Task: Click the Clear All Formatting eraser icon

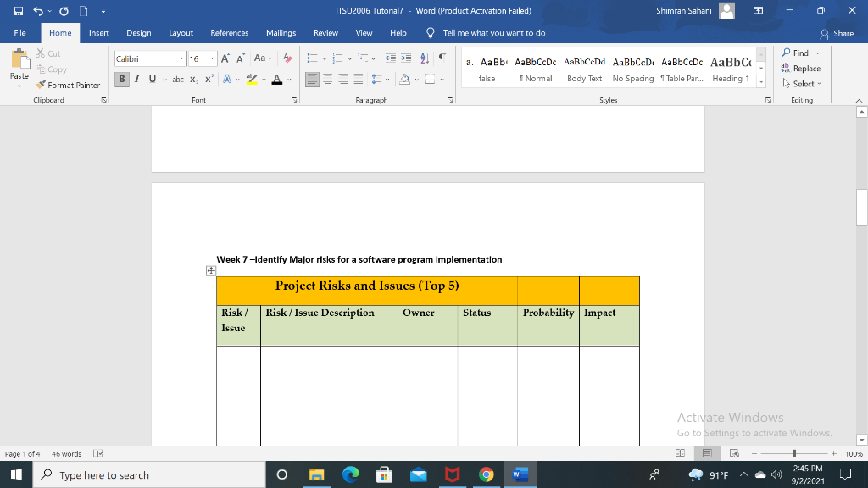Action: coord(287,59)
